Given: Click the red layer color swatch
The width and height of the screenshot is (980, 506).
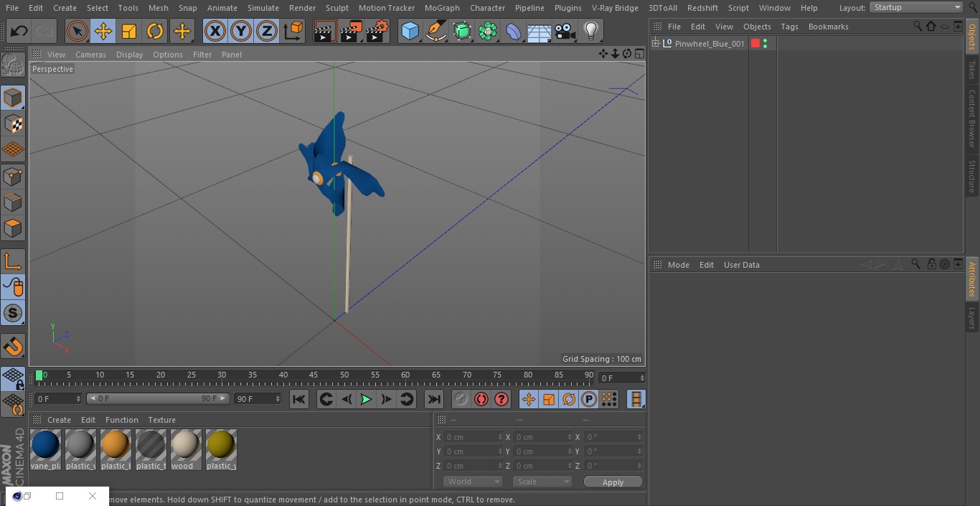Looking at the screenshot, I should click(x=755, y=44).
